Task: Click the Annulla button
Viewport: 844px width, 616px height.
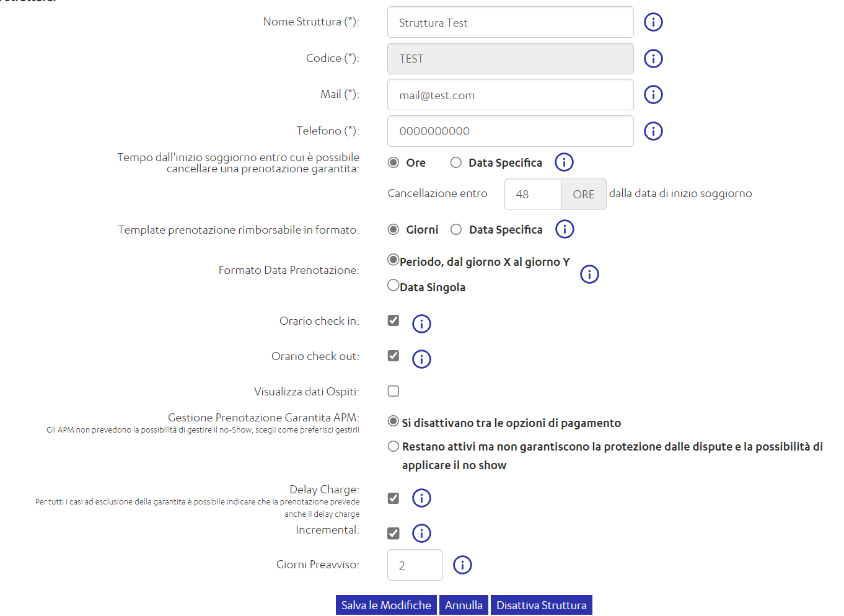Action: pos(464,605)
